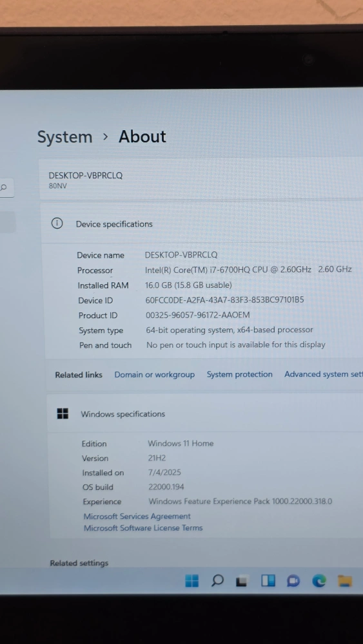Screen dimensions: 363x644
Task: Select Product ID value 00325-96057-96172-AAOEM
Action: [x=198, y=315]
